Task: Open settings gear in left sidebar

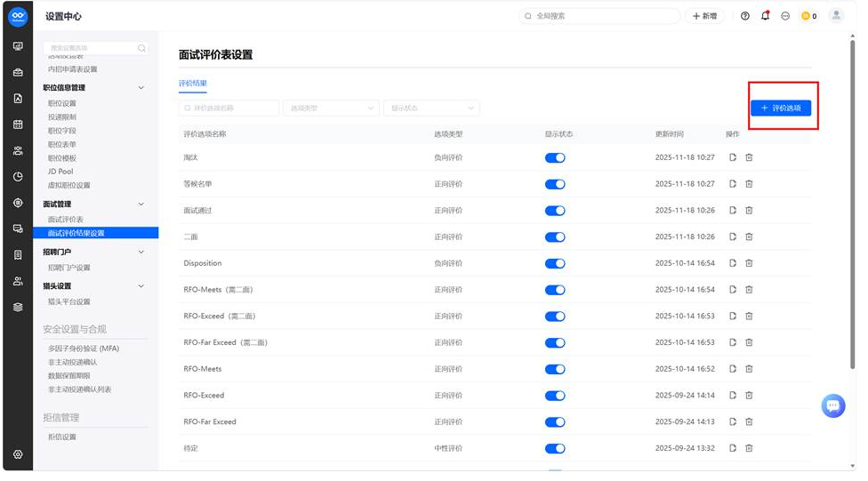Action: pos(18,454)
